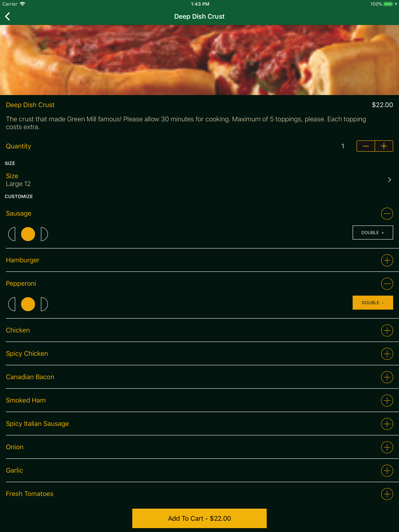Screen dimensions: 399x532
Task: Add Hamburger topping with plus icon
Action: click(387, 260)
